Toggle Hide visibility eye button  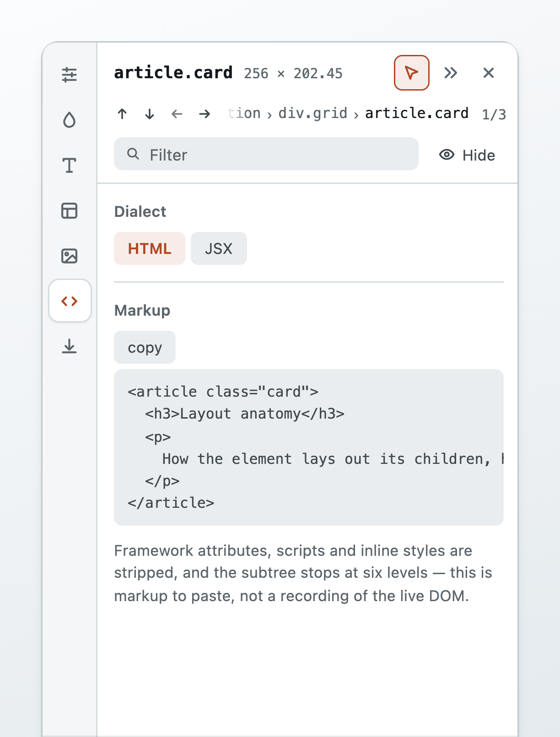(467, 155)
